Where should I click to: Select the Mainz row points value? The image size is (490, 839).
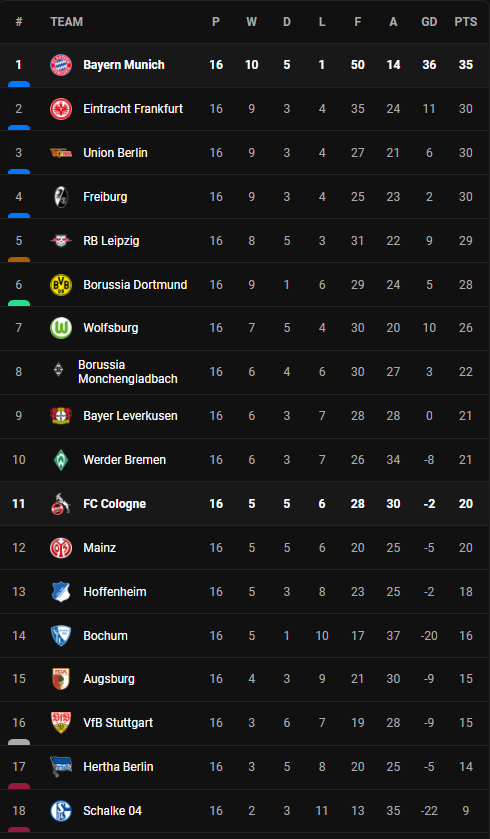tap(466, 548)
